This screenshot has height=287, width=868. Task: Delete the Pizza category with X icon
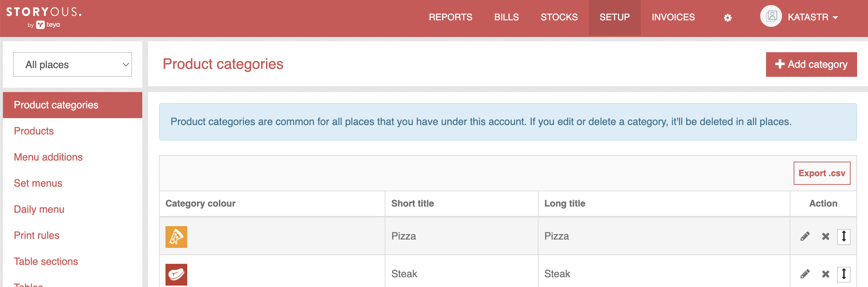(826, 236)
